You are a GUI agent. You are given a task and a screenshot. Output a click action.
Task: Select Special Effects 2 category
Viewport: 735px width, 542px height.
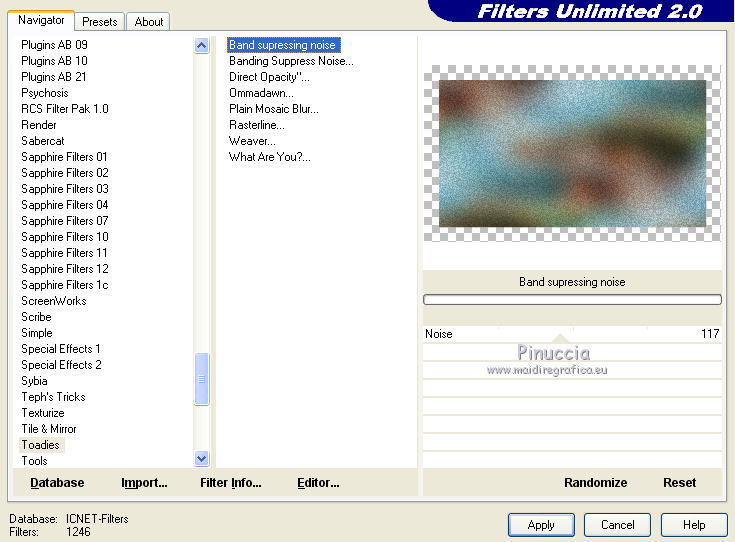(61, 364)
